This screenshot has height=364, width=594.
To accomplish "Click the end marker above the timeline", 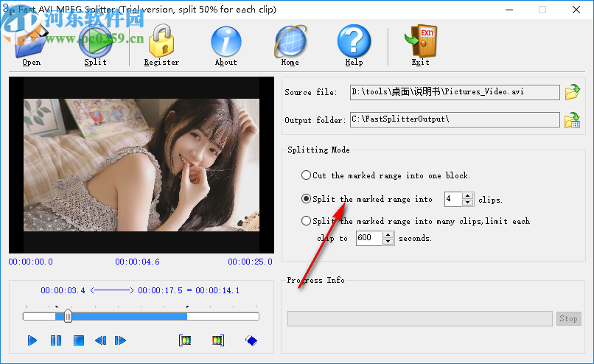I will [187, 307].
